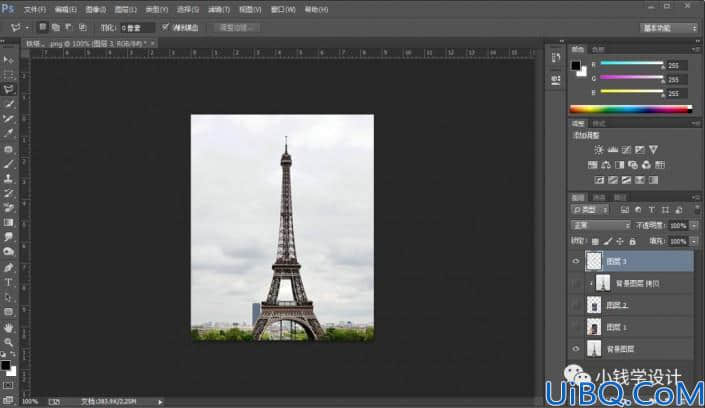Click the feather value input field

(x=137, y=28)
